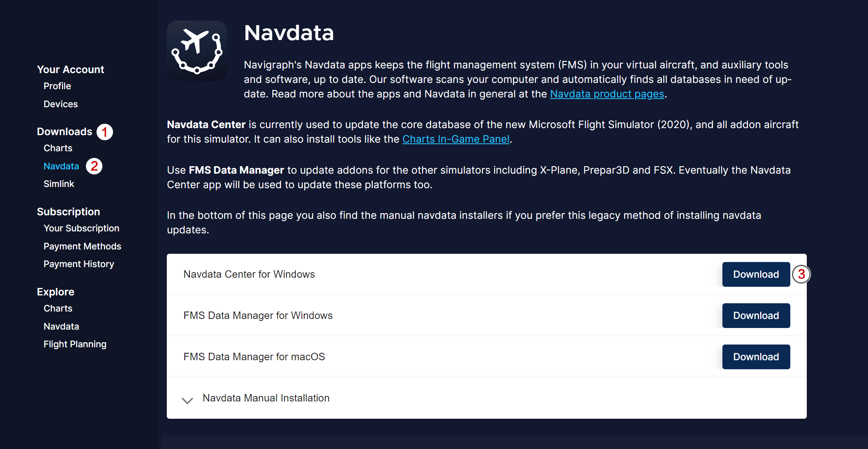Expand Navdata Manual Installation chevron
Screen dimensions: 868x449
[187, 400]
